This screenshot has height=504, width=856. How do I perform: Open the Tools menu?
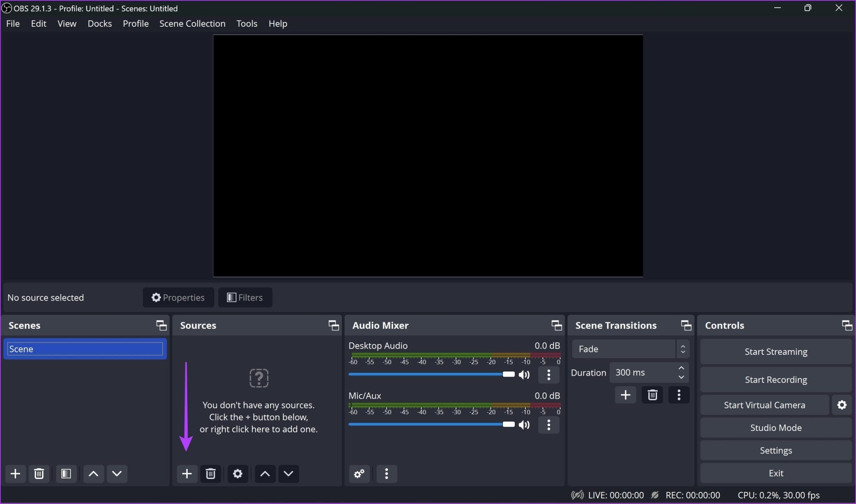pyautogui.click(x=247, y=23)
